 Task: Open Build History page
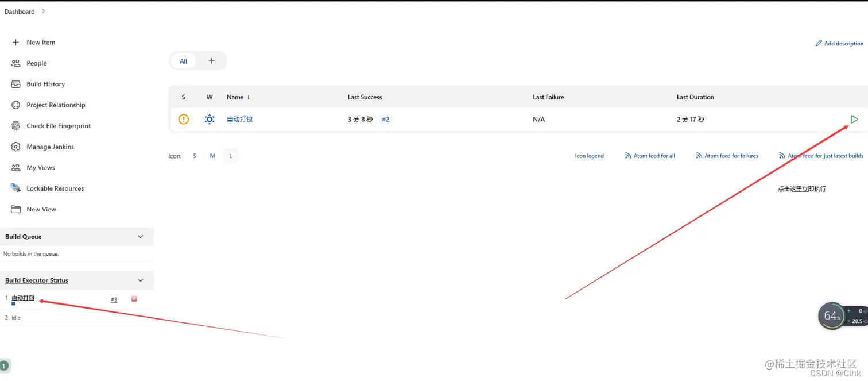tap(46, 84)
